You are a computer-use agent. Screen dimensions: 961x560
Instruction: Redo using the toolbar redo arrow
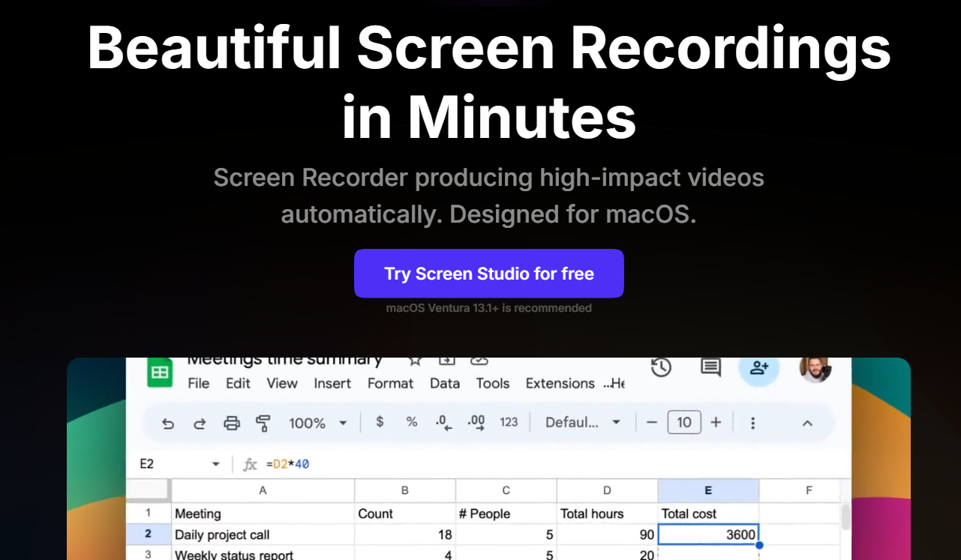tap(200, 424)
